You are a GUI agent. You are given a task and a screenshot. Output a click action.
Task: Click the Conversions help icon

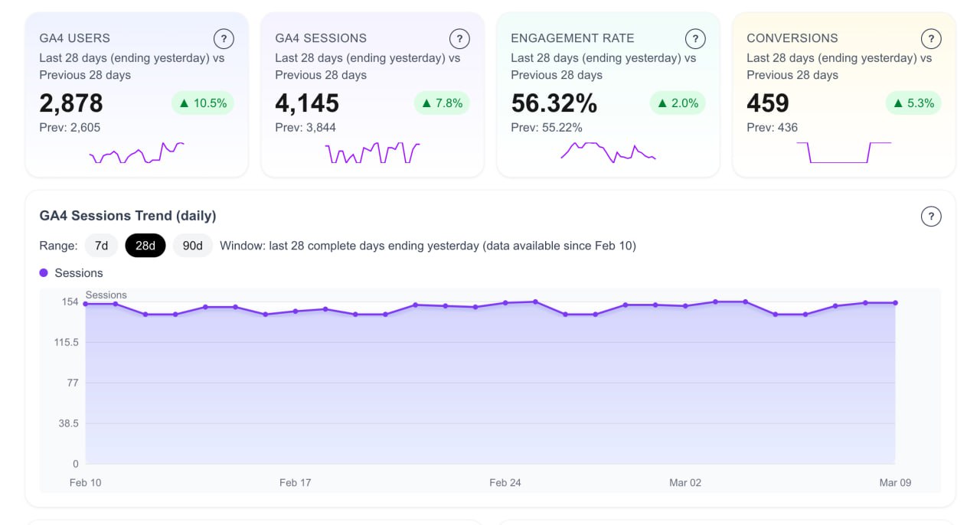[930, 38]
